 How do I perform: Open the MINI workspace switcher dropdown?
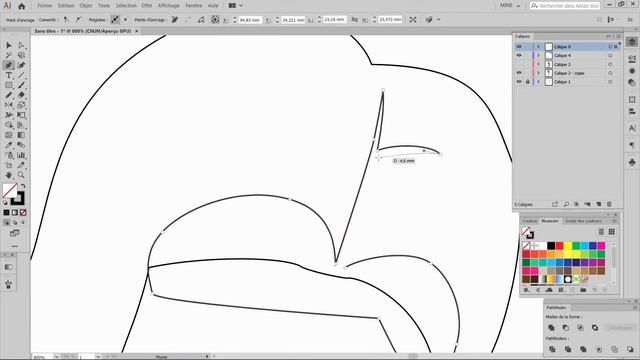510,6
